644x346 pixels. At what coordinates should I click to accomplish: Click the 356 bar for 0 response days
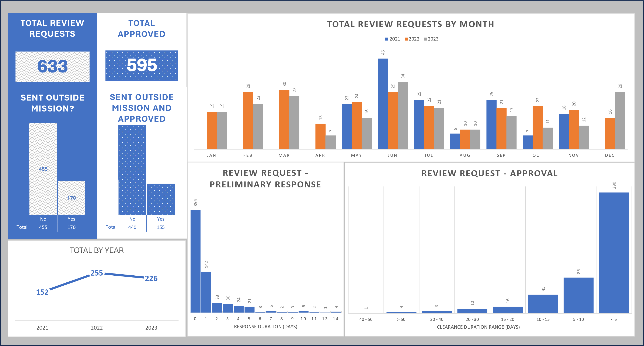point(195,261)
